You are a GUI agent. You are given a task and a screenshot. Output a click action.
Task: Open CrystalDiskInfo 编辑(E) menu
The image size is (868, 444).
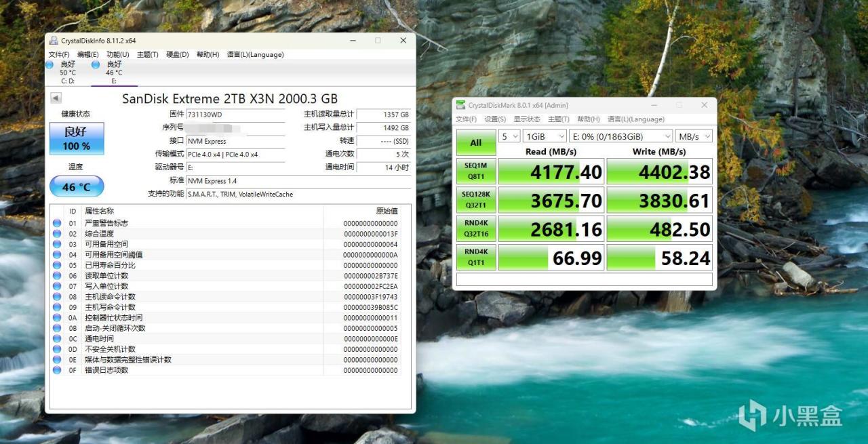(x=88, y=55)
